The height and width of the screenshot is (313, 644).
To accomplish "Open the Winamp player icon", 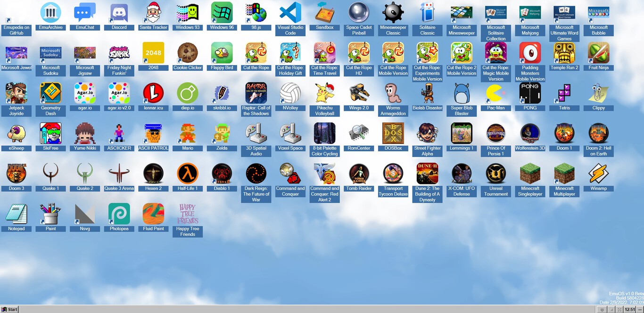I will (598, 173).
